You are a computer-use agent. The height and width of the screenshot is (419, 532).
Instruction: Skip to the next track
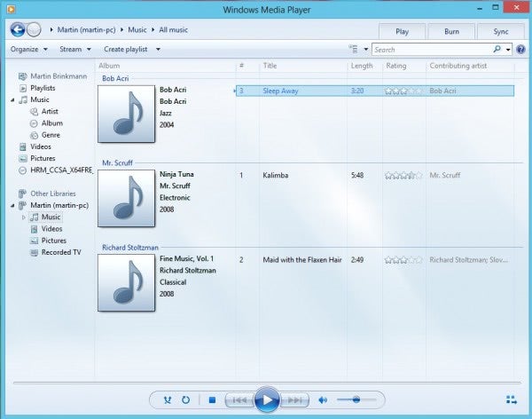[294, 400]
